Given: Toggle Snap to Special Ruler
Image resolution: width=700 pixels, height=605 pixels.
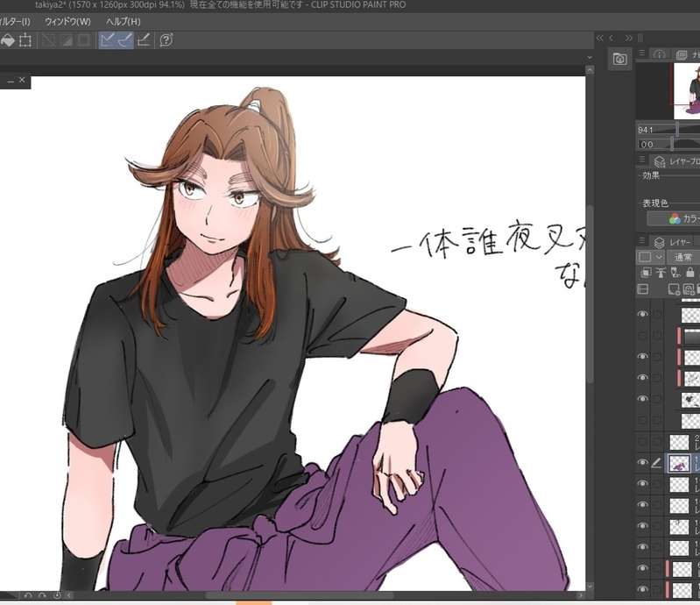Looking at the screenshot, I should click(124, 40).
